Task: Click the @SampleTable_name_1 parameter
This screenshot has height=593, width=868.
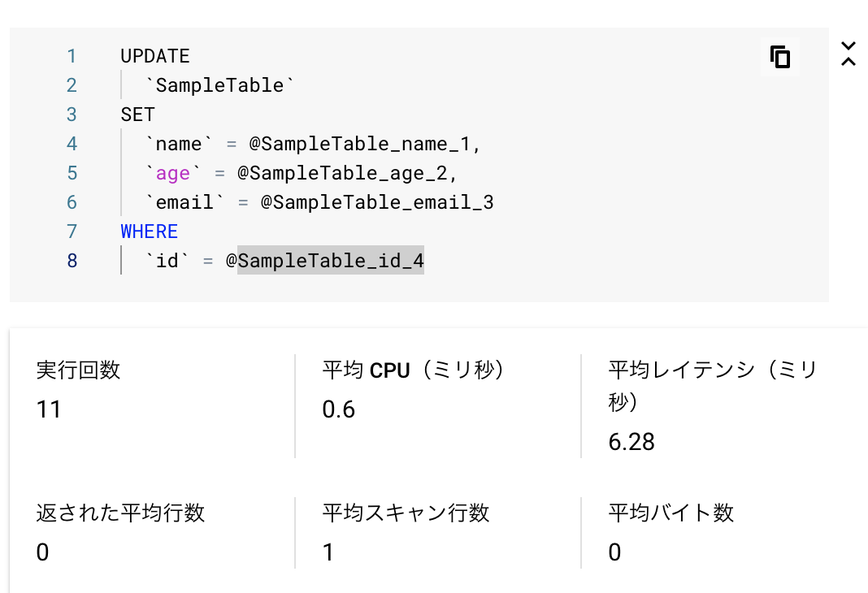Action: tap(359, 144)
